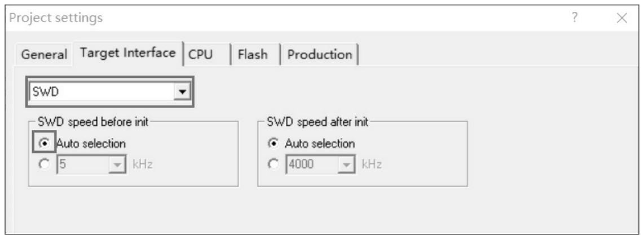Click the SWD interface combo box field
The width and height of the screenshot is (644, 239).
pyautogui.click(x=100, y=92)
